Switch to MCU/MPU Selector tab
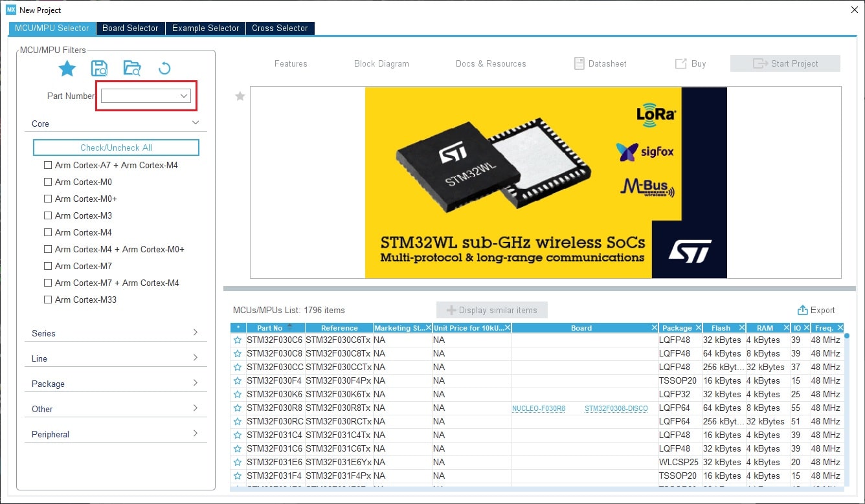865x504 pixels. (52, 28)
